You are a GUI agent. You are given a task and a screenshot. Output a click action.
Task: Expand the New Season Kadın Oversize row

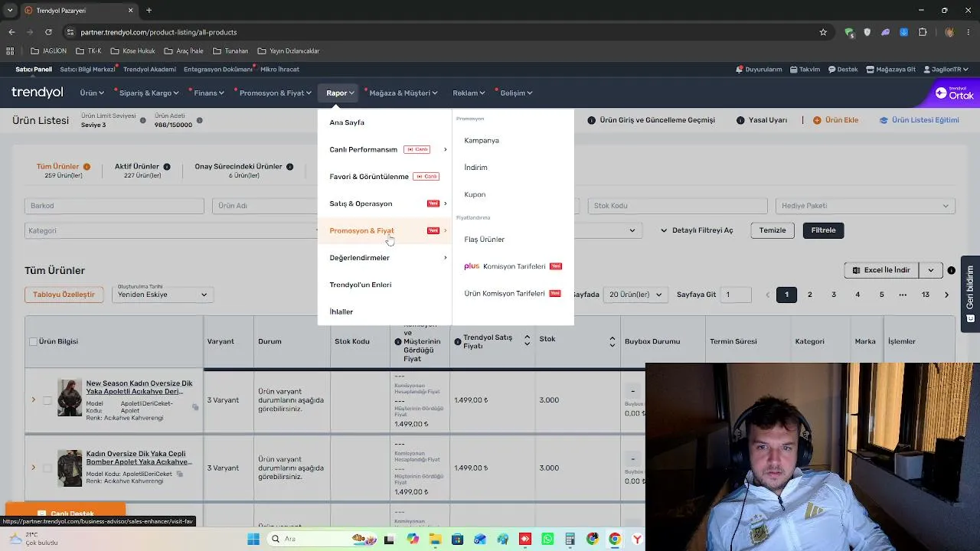33,400
